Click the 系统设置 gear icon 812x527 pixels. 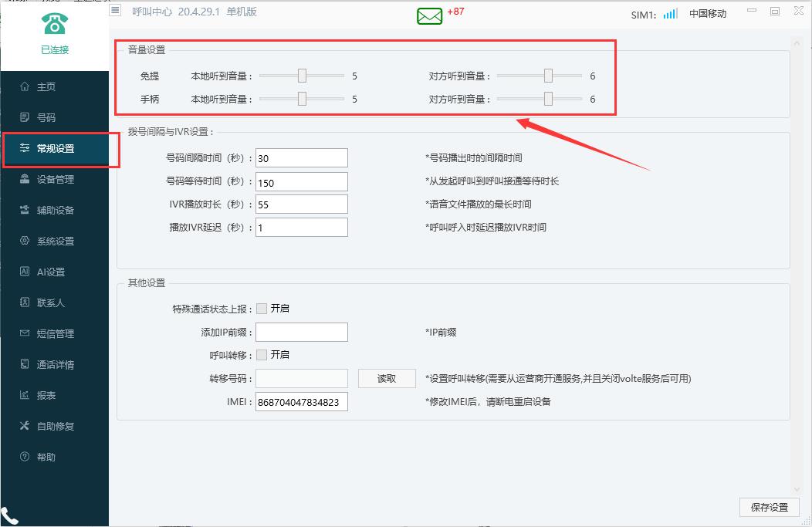[25, 241]
